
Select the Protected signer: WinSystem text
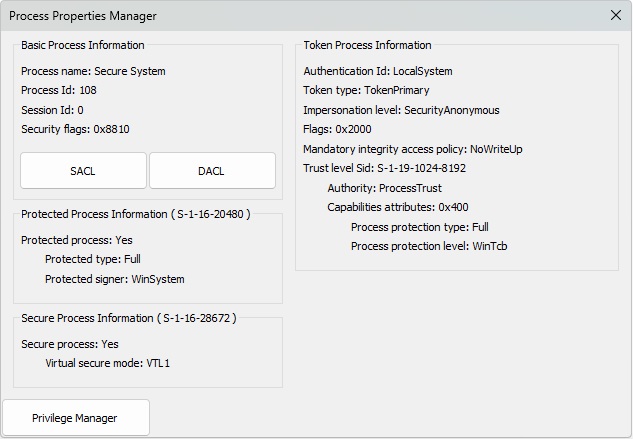coord(115,279)
